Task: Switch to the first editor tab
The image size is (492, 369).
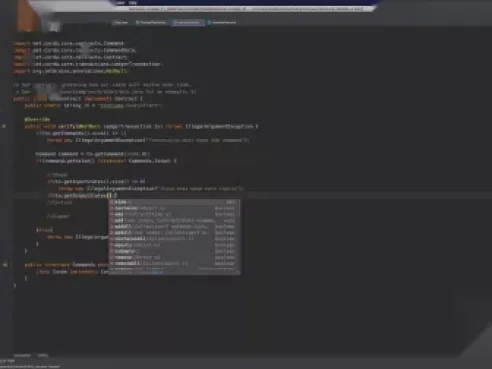Action: click(121, 22)
